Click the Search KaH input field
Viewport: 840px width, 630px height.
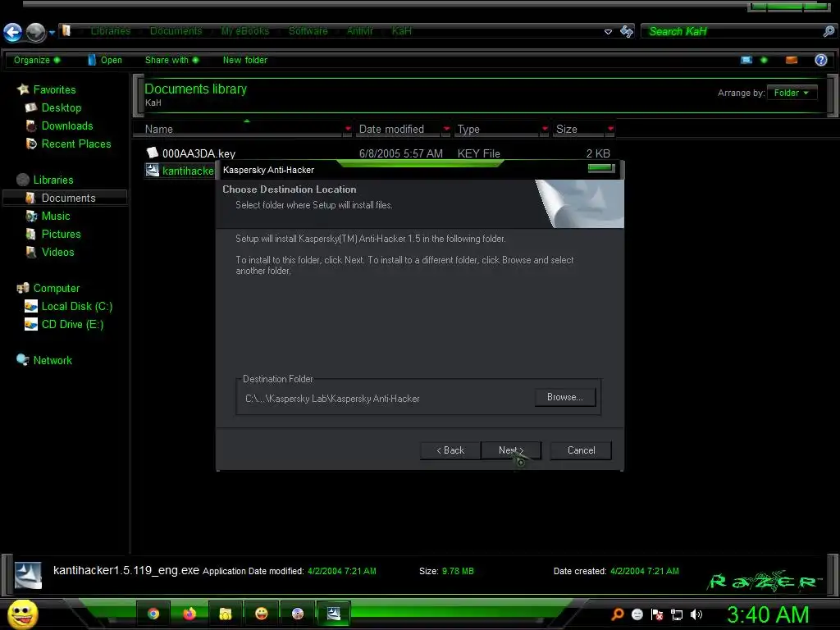(x=731, y=32)
